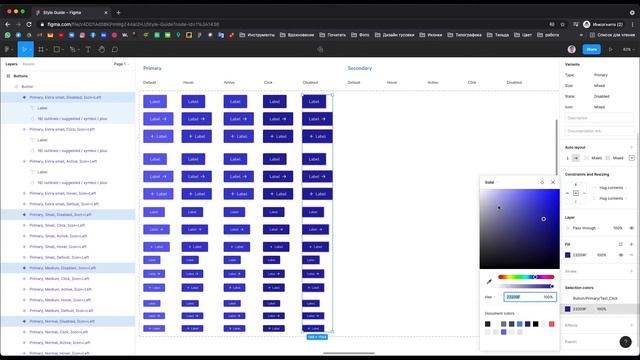Select the Style Guide – Figma browser tab
Image resolution: width=640 pixels, height=360 pixels.
click(x=72, y=13)
